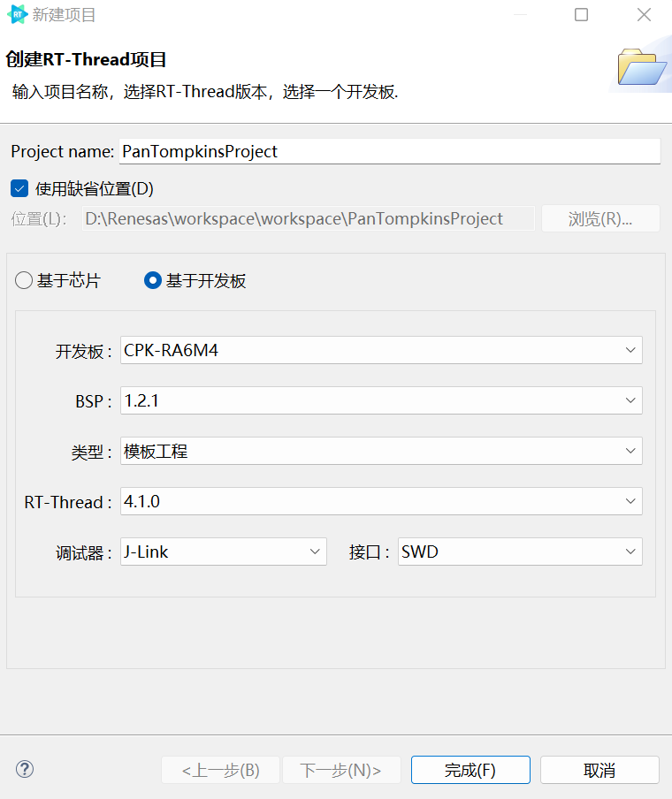This screenshot has width=672, height=799.
Task: Click the 取消 button
Action: 599,770
